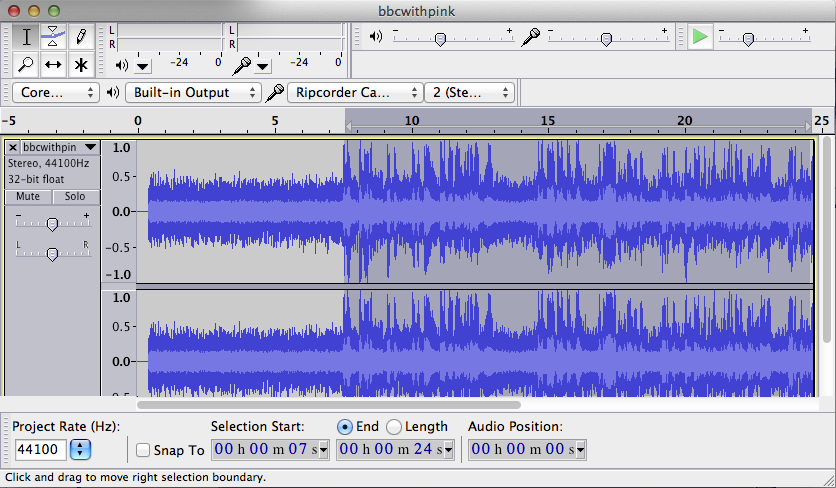Select the End radio button
Screen dimensions: 836x488
[345, 427]
